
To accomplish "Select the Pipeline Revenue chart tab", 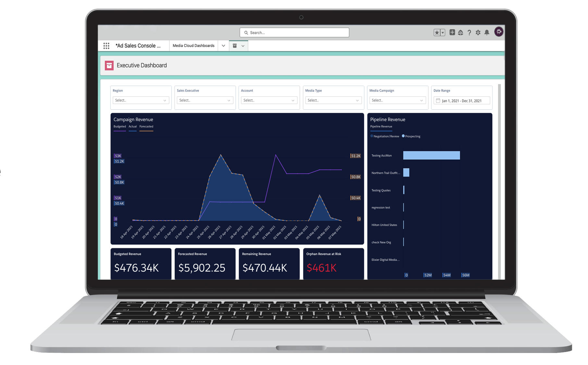I will pyautogui.click(x=381, y=127).
